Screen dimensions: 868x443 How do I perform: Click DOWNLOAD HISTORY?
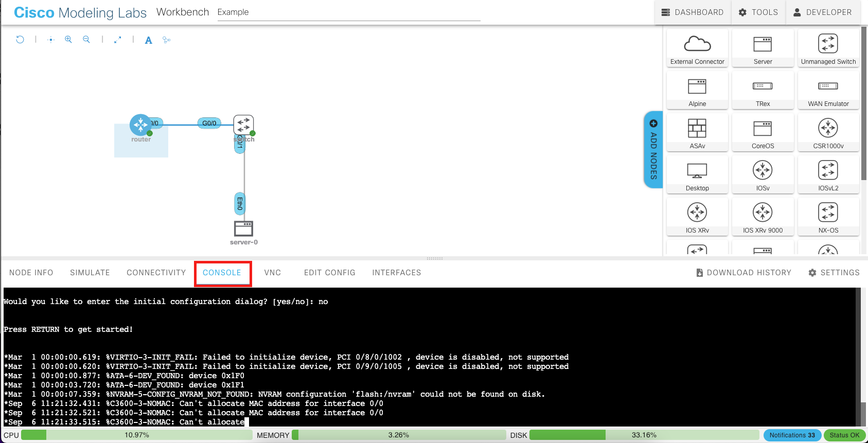[x=744, y=273]
